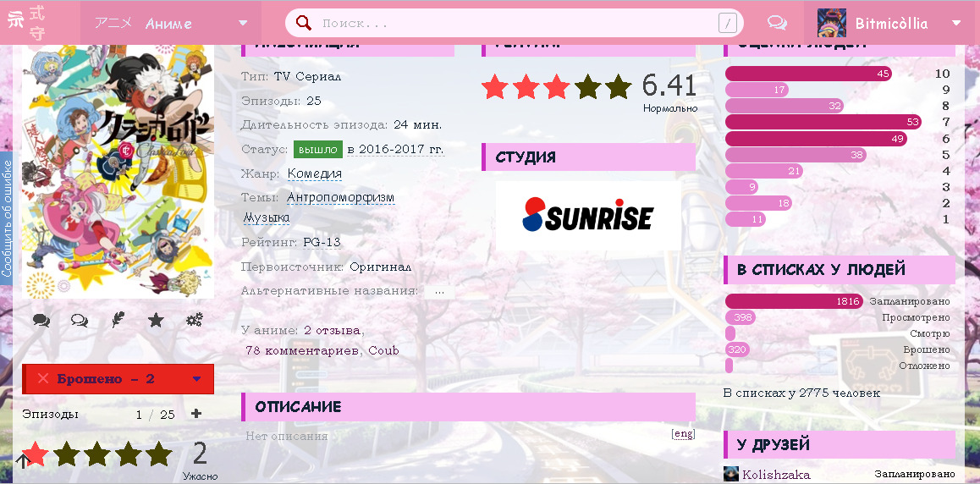Set user rating to third star
980x484 pixels.
98,454
